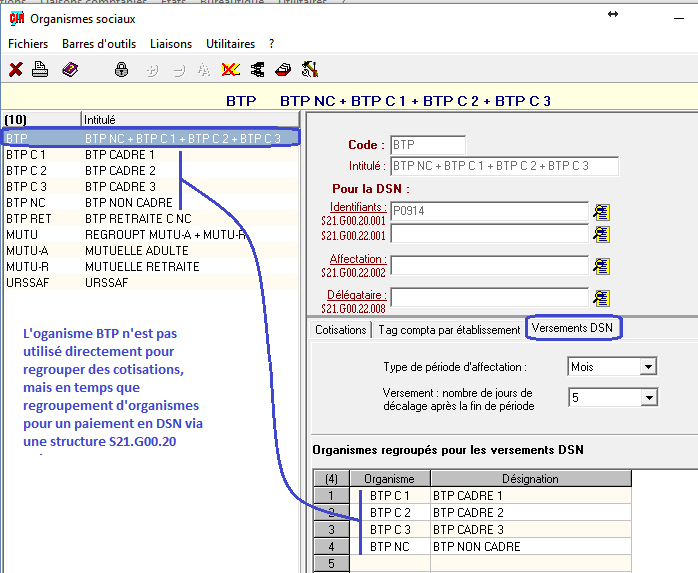Click the Organismes sociaux window title icon
The width and height of the screenshot is (698, 573).
(17, 19)
